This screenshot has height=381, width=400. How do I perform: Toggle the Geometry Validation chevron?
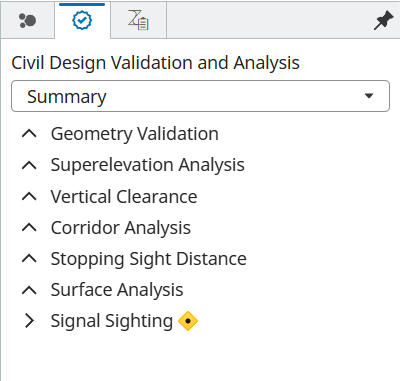[29, 134]
